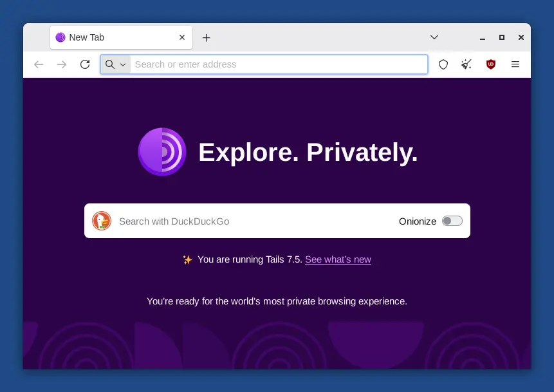Reload the current page

[x=85, y=64]
